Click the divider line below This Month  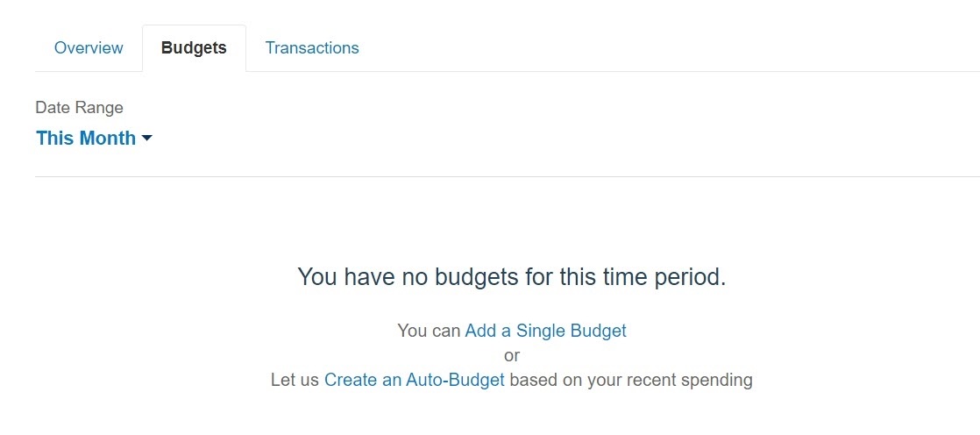click(x=508, y=176)
